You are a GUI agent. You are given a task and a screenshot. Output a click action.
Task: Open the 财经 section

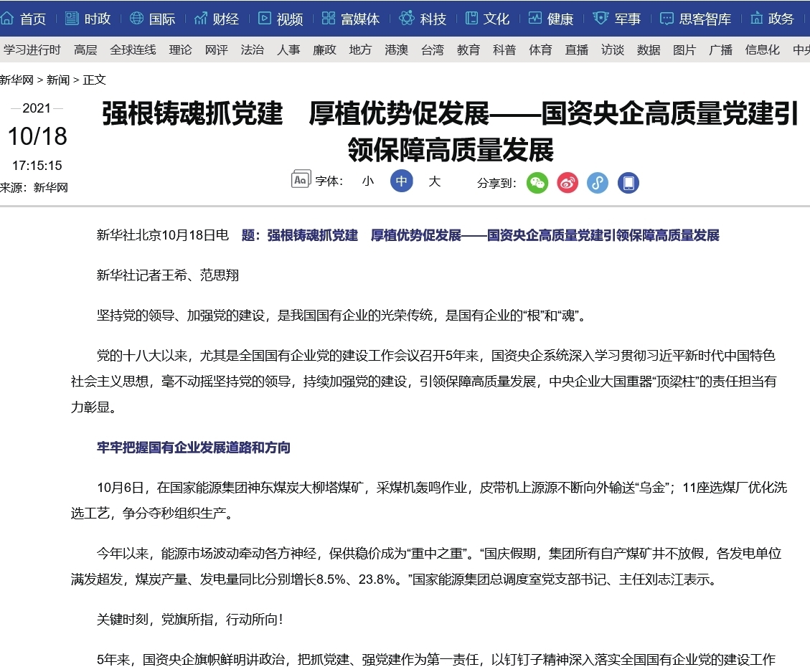(x=226, y=19)
